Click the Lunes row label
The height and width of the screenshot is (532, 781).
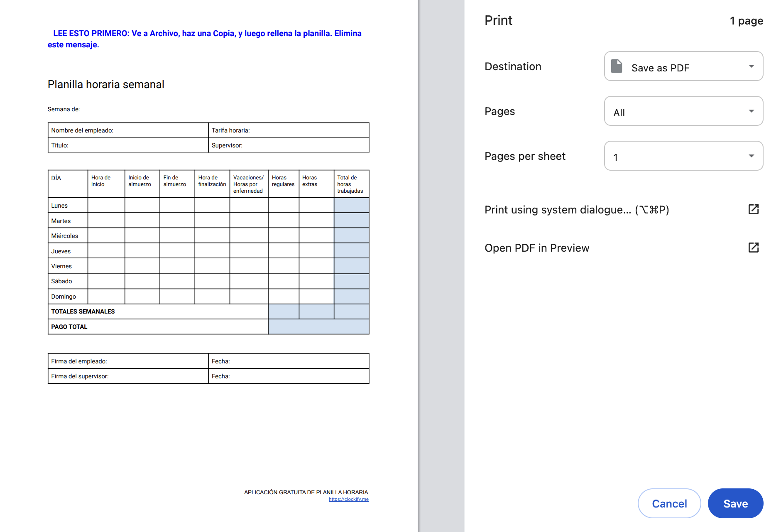tap(59, 206)
